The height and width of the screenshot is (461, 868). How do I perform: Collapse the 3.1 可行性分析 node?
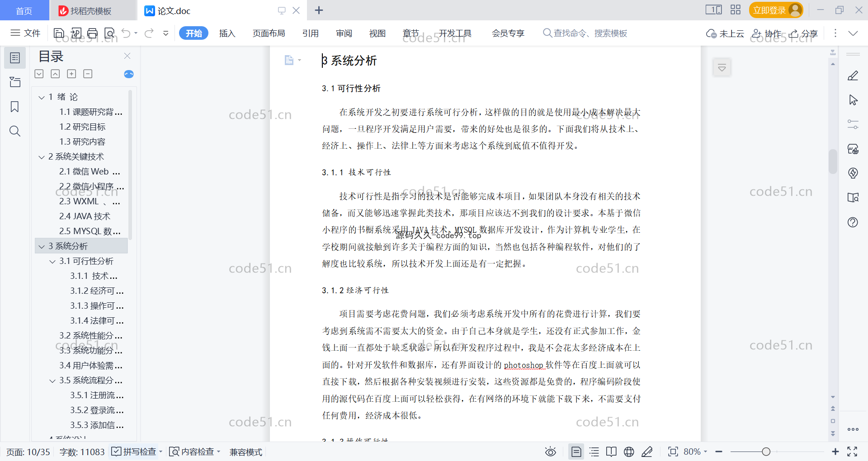tap(52, 261)
